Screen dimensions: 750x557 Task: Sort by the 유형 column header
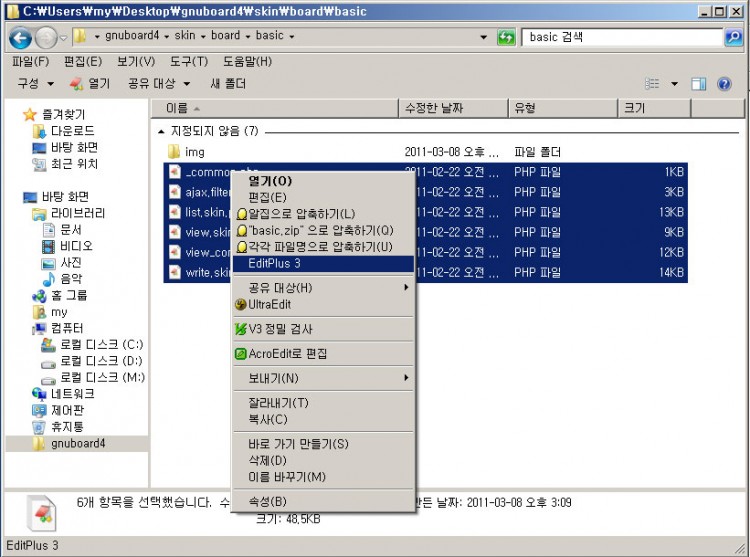point(562,109)
